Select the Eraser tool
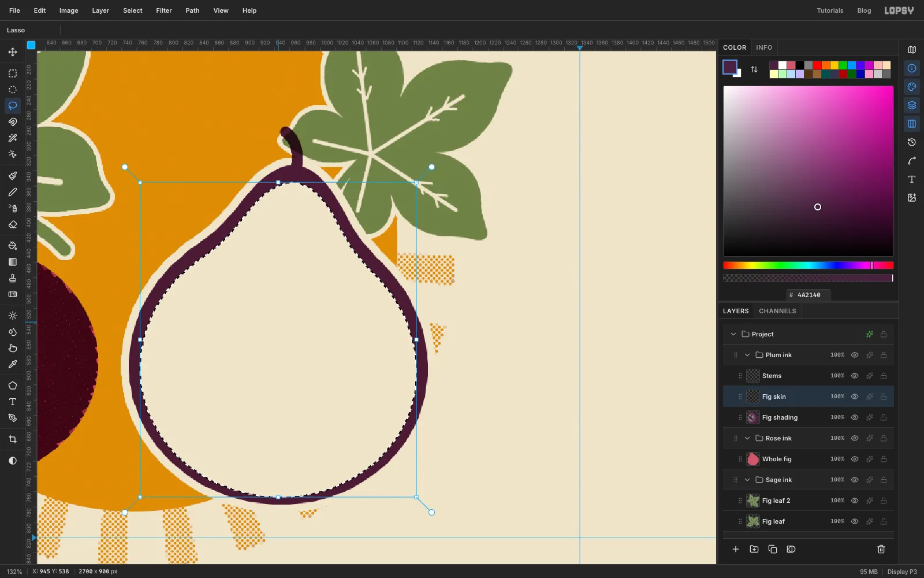 point(13,224)
